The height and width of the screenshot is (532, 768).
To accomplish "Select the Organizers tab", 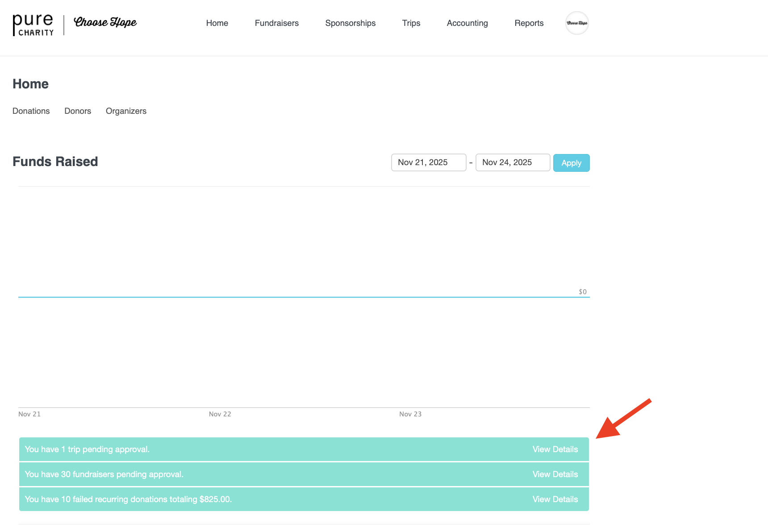I will click(x=126, y=111).
